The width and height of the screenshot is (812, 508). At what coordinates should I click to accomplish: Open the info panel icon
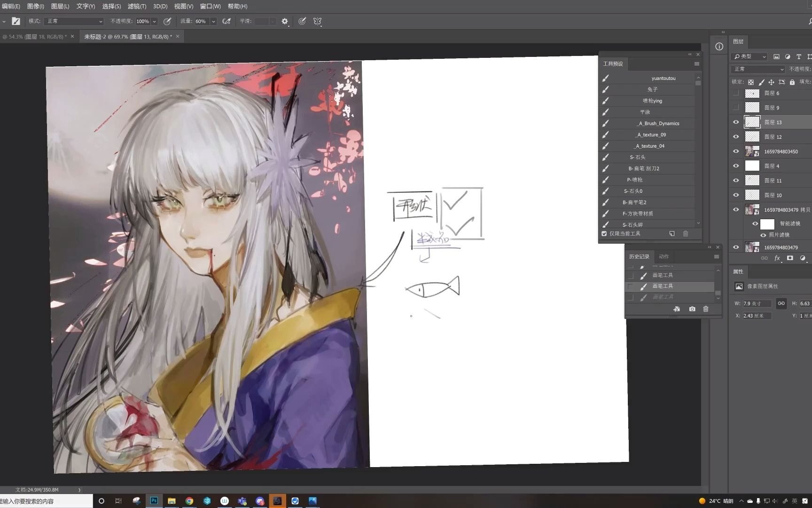click(x=719, y=46)
